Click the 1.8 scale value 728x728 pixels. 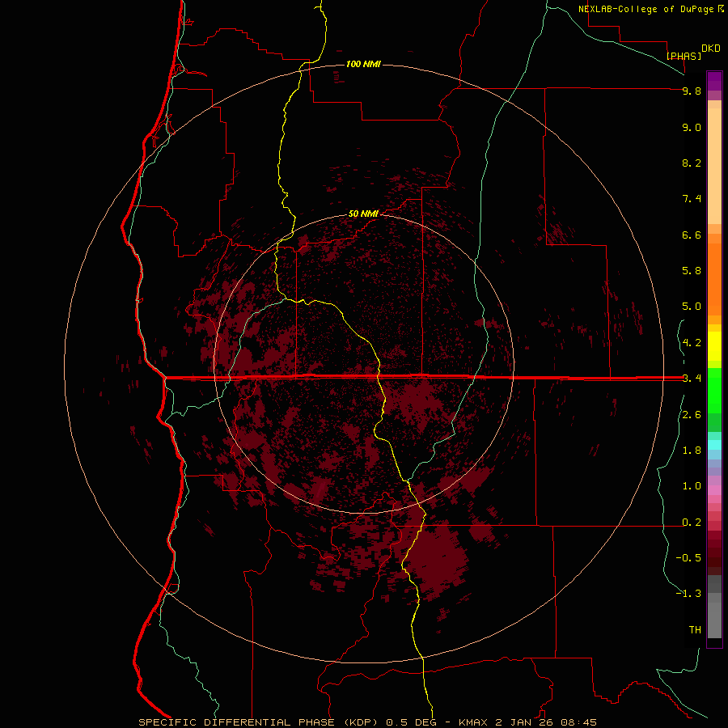point(692,451)
